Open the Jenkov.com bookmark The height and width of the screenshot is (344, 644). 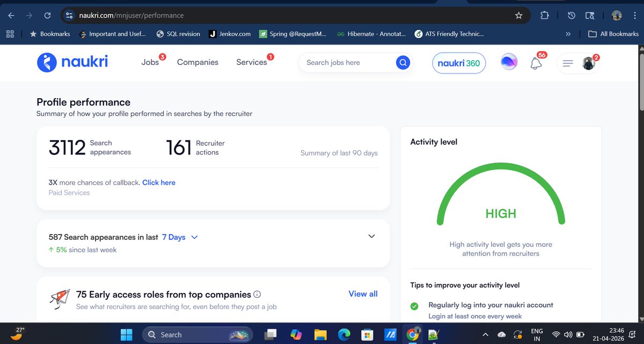[229, 34]
